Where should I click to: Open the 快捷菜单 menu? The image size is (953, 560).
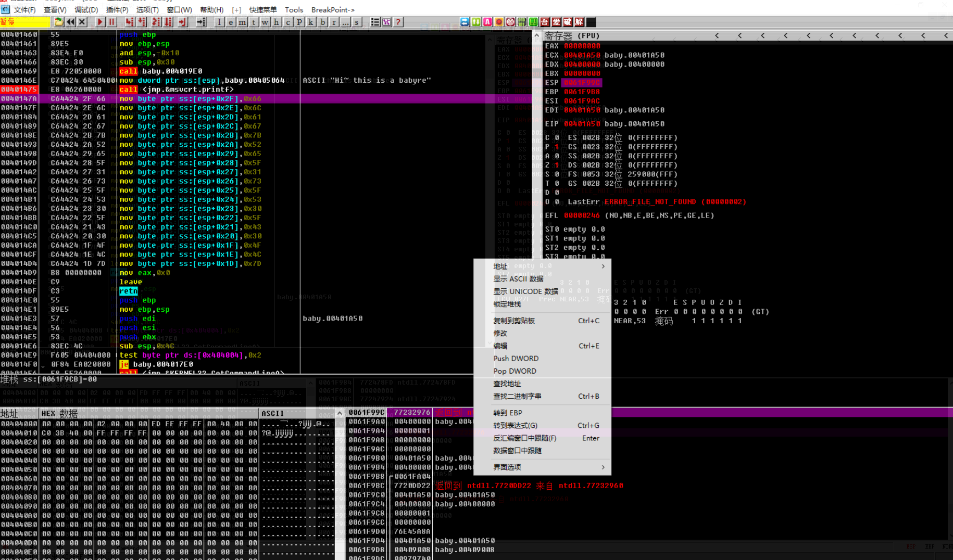point(263,10)
